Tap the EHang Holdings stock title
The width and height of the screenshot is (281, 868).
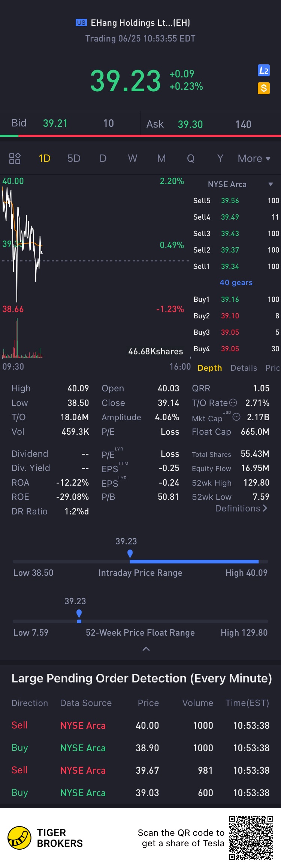pyautogui.click(x=140, y=23)
